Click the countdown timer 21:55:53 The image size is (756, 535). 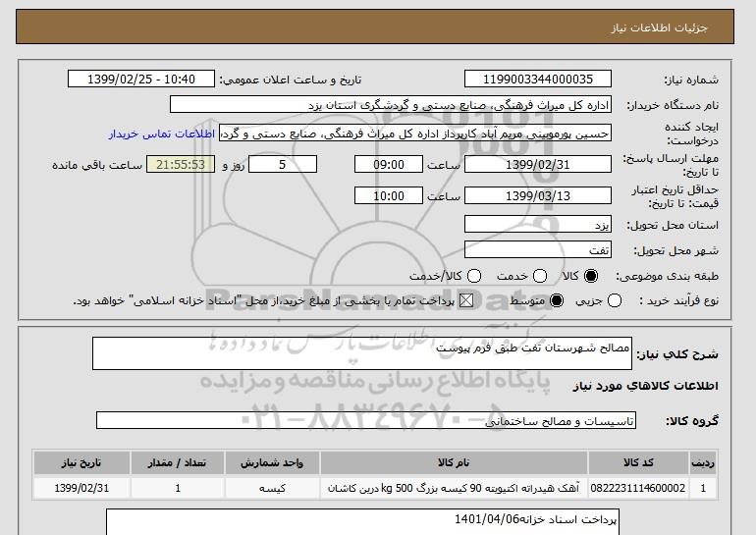tap(181, 164)
